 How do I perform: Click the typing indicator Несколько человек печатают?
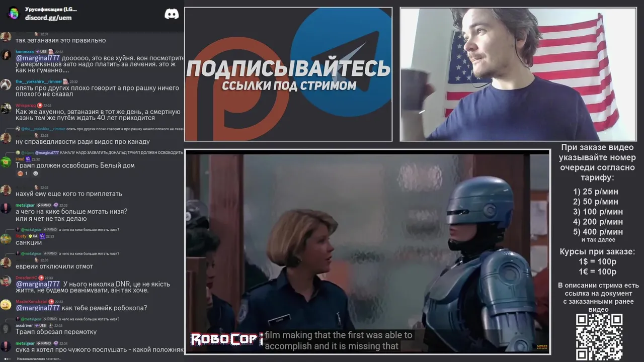pos(39,359)
